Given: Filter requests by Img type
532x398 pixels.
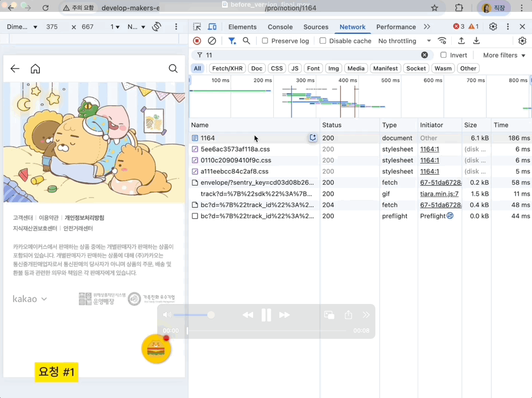Looking at the screenshot, I should tap(333, 68).
